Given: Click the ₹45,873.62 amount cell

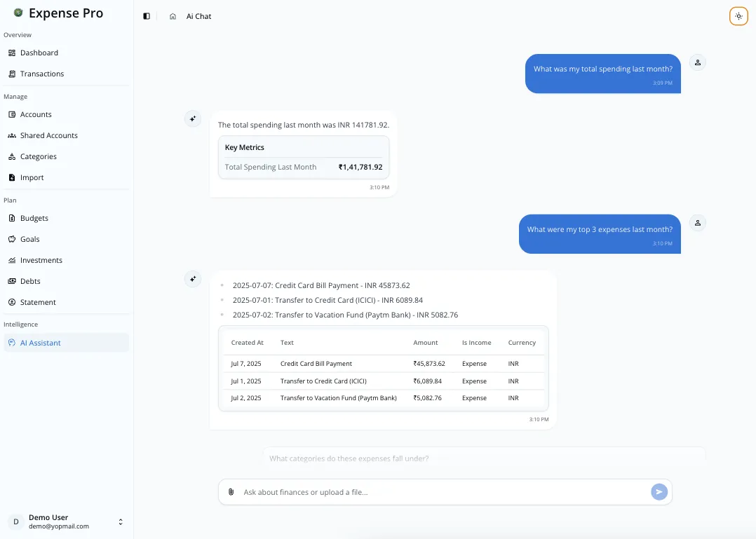Looking at the screenshot, I should coord(429,364).
